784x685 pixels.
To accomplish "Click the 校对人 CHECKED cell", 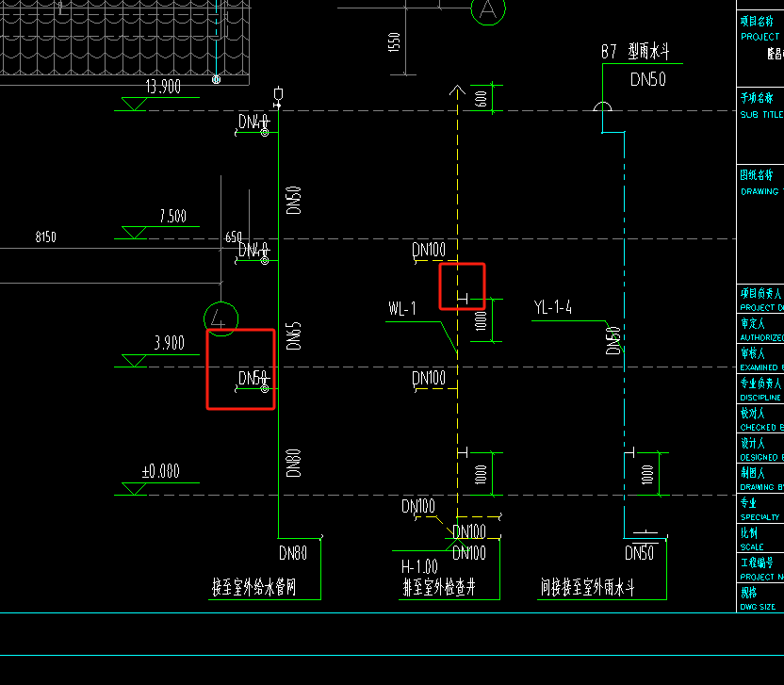I will click(760, 418).
